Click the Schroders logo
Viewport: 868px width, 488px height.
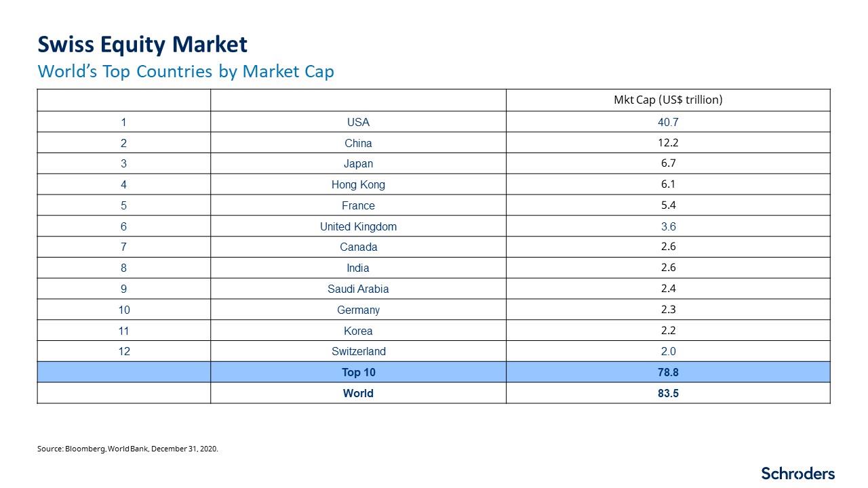click(x=797, y=473)
